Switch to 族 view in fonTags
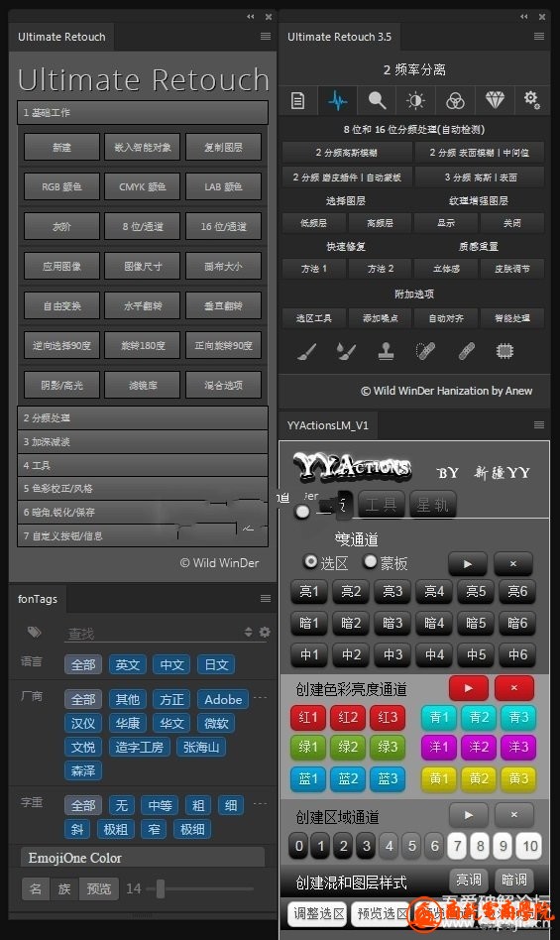560x940 pixels. (64, 888)
